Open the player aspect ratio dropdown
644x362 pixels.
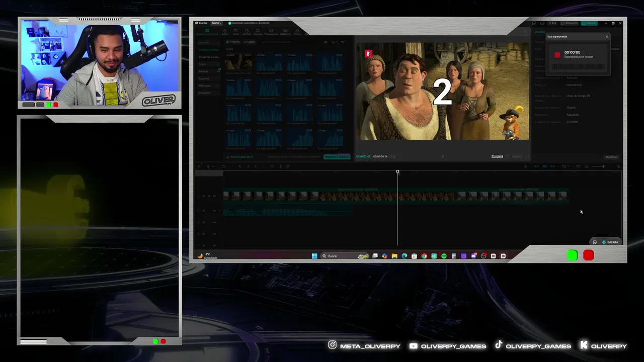coord(517,156)
